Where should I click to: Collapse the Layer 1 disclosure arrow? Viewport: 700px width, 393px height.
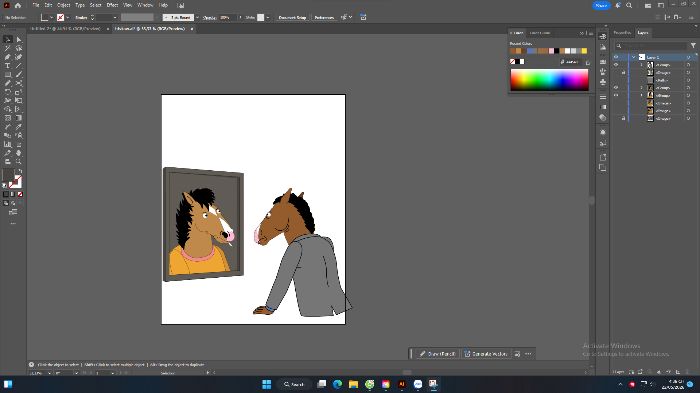[x=633, y=57]
